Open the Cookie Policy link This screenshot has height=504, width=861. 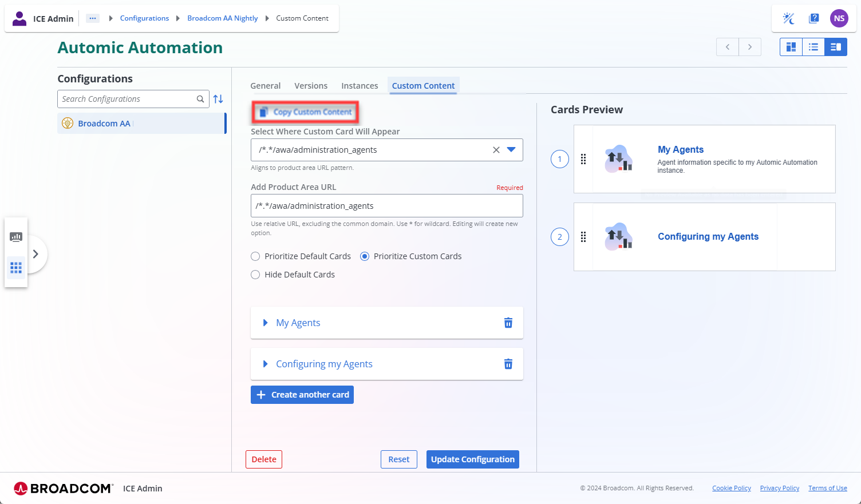732,488
